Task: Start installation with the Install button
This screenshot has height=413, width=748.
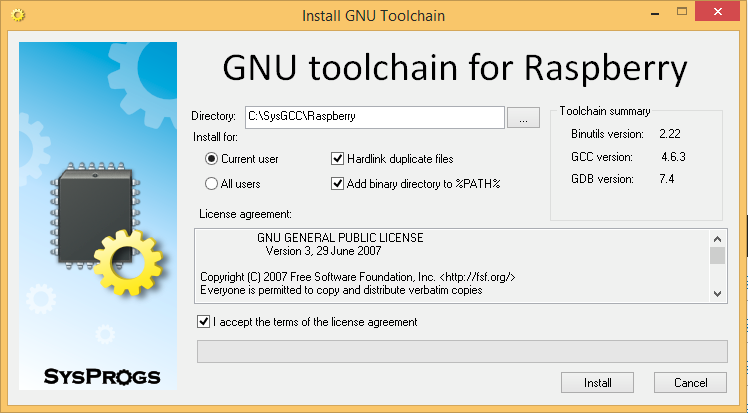Action: (x=597, y=383)
